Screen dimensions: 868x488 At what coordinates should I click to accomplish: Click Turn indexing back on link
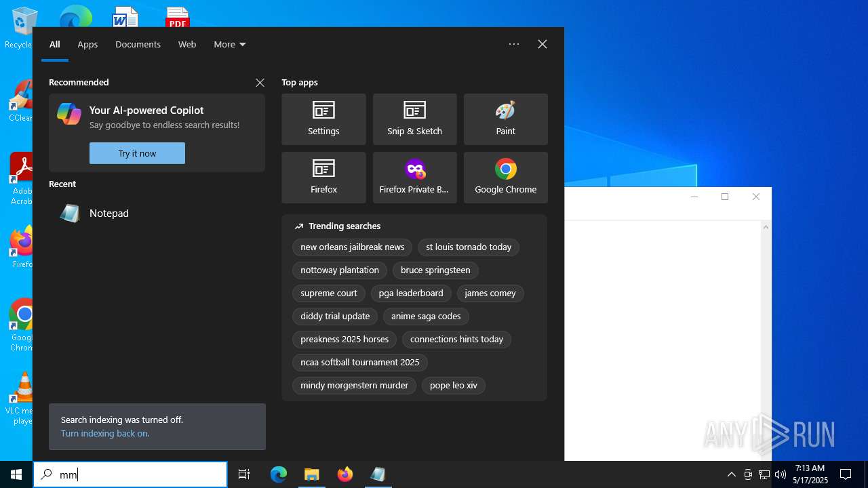[105, 434]
